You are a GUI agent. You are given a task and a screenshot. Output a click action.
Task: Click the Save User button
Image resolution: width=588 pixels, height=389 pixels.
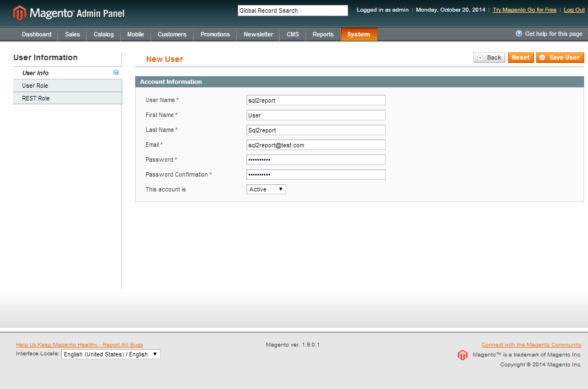pos(560,57)
